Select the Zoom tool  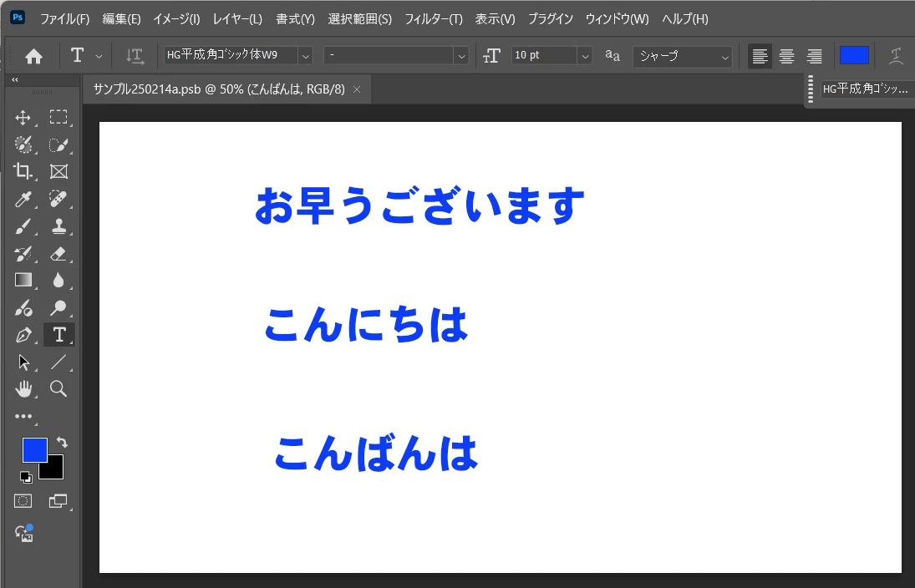coord(58,388)
